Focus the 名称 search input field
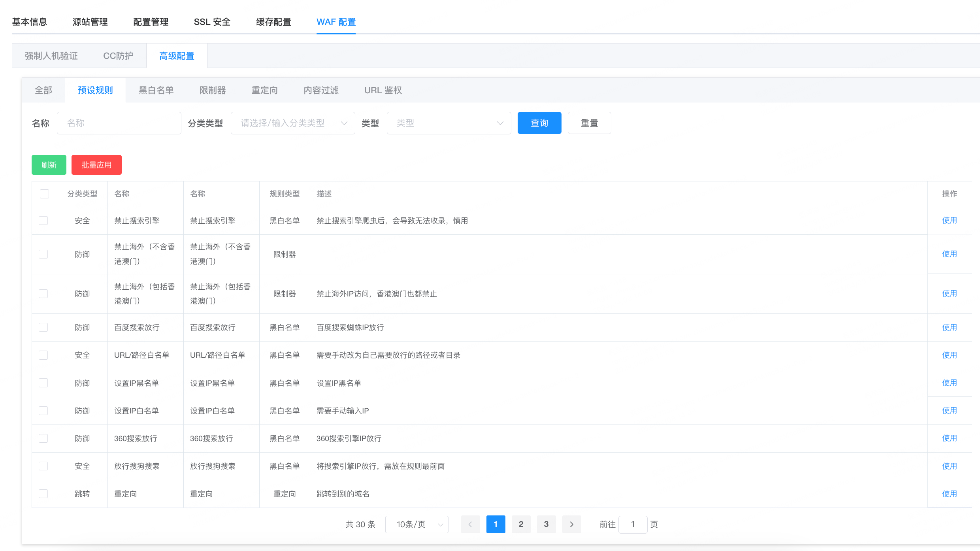This screenshot has height=551, width=980. [119, 123]
